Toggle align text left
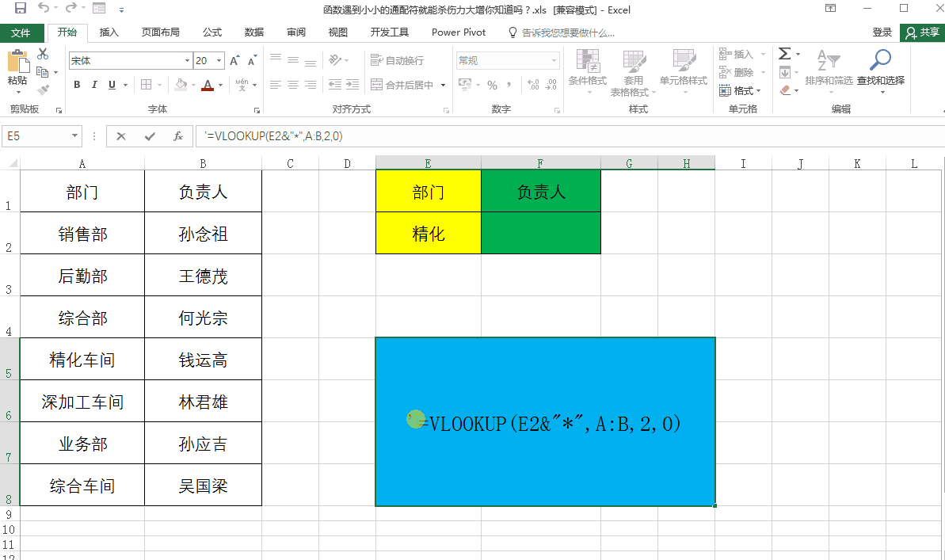 [x=276, y=85]
